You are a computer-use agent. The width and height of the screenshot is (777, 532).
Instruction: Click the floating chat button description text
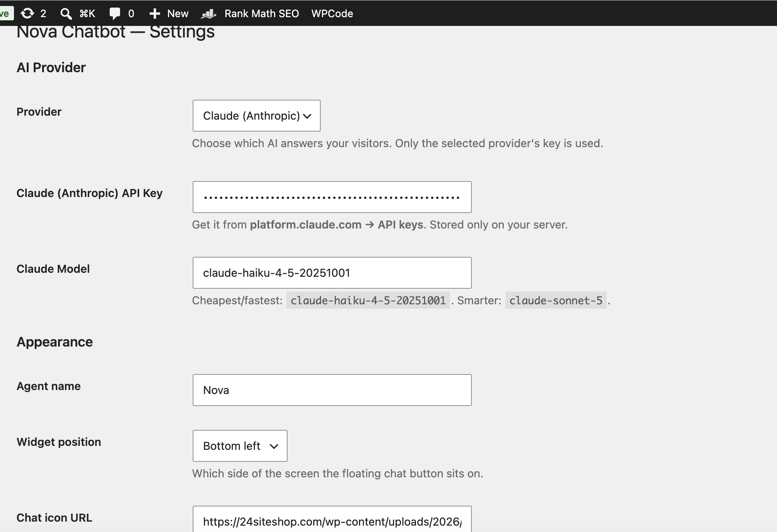[337, 473]
